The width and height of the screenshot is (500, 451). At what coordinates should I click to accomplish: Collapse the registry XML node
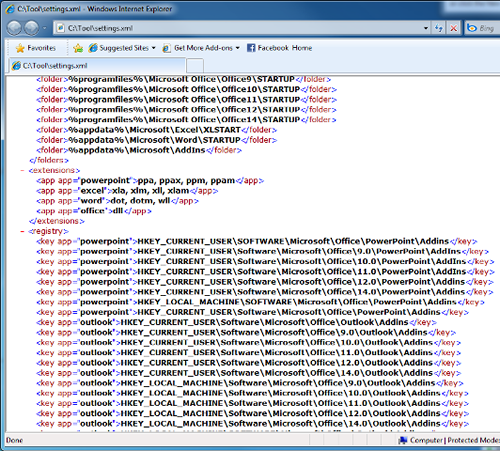click(22, 231)
